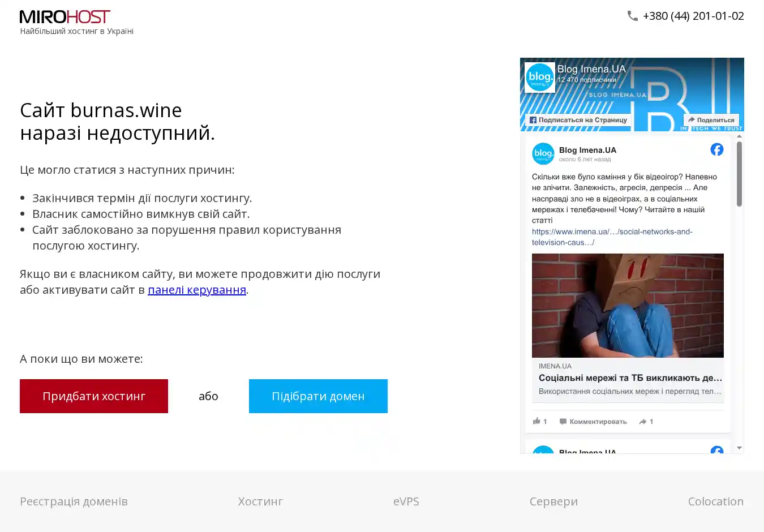Open Colocation footer item
Image resolution: width=764 pixels, height=532 pixels.
[x=716, y=501]
